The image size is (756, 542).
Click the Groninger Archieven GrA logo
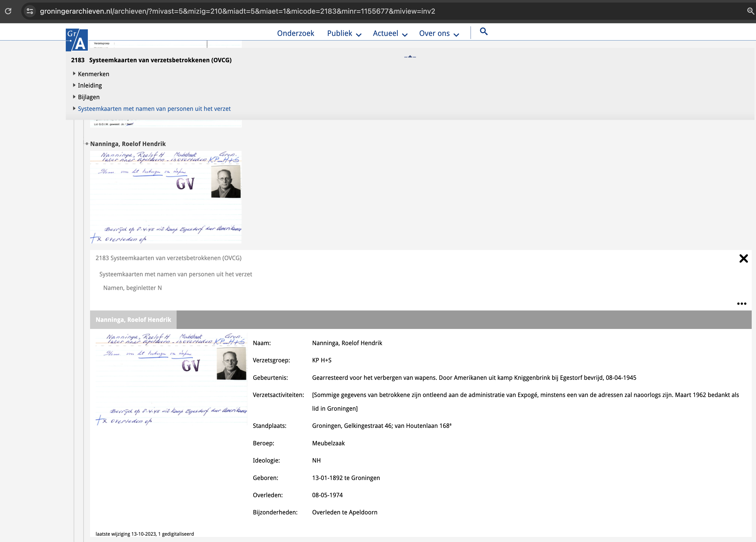pos(77,40)
